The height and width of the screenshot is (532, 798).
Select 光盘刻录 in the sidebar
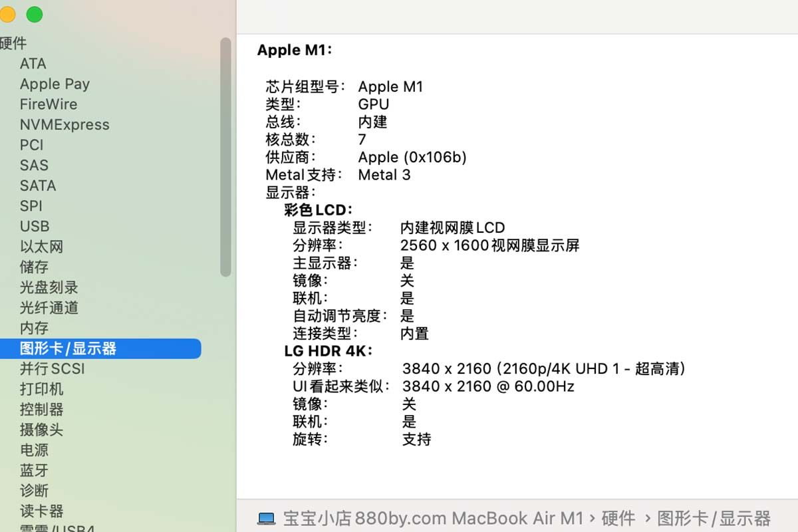click(x=49, y=288)
